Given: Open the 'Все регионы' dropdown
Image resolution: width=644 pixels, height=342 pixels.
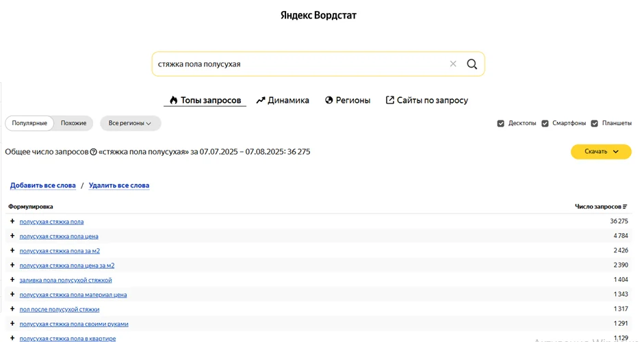Looking at the screenshot, I should coord(130,123).
